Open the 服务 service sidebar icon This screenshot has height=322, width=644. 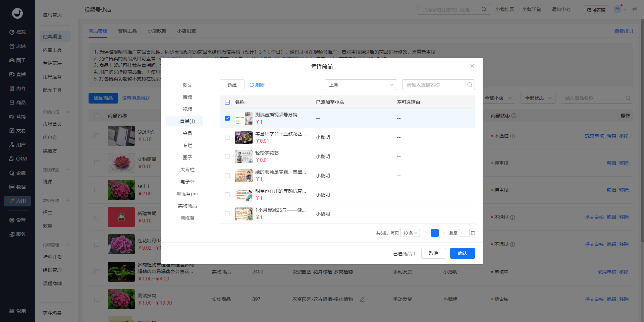[x=12, y=234]
